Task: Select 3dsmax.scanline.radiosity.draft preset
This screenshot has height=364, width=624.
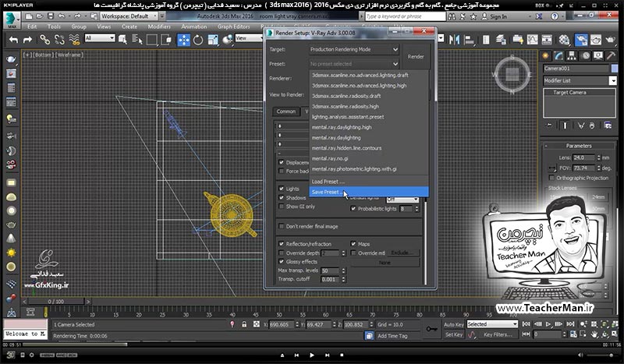Action: [x=368, y=96]
